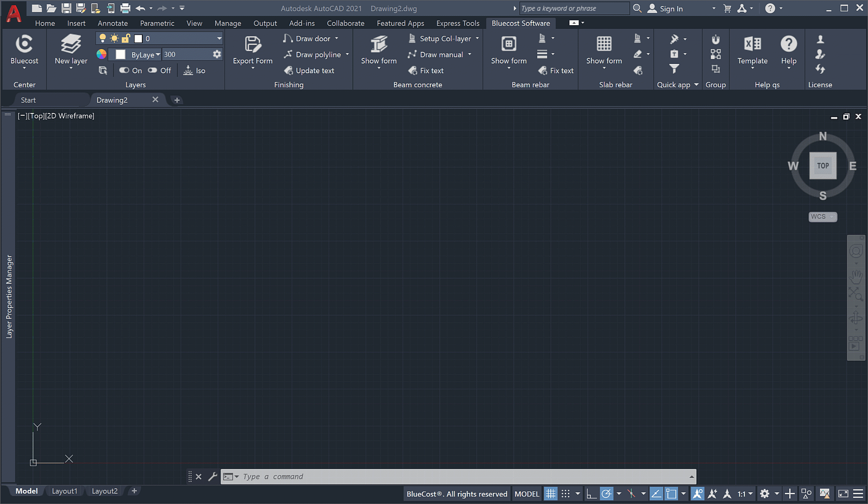Click Update text in Finishing panel
The image size is (868, 504).
pos(309,70)
